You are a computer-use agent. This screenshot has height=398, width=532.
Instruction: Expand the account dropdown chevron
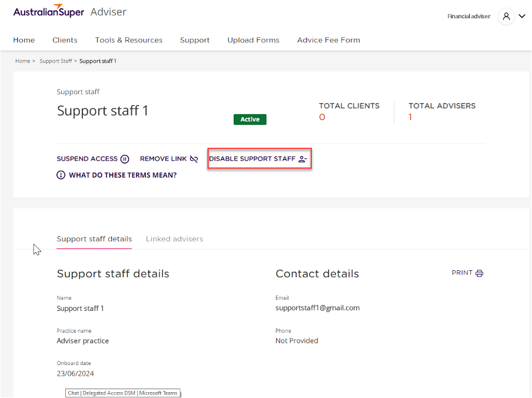pyautogui.click(x=522, y=16)
